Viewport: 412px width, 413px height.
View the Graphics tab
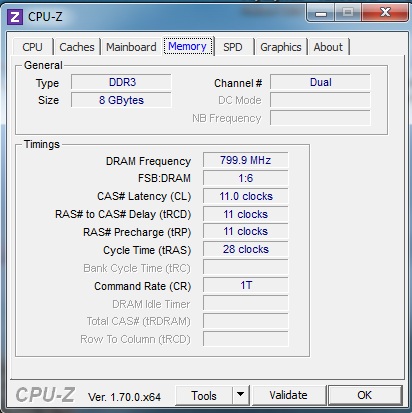[x=281, y=47]
